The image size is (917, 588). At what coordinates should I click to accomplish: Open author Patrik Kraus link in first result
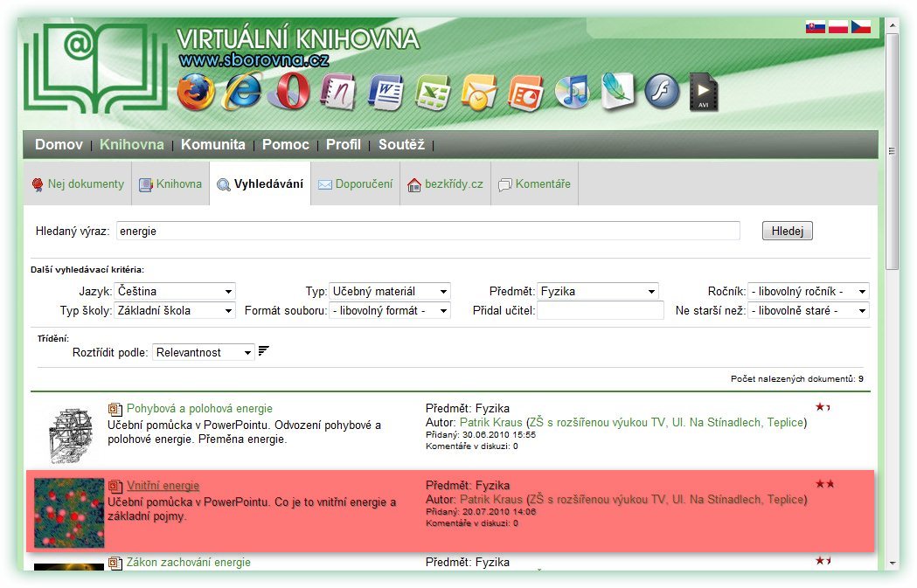[490, 423]
